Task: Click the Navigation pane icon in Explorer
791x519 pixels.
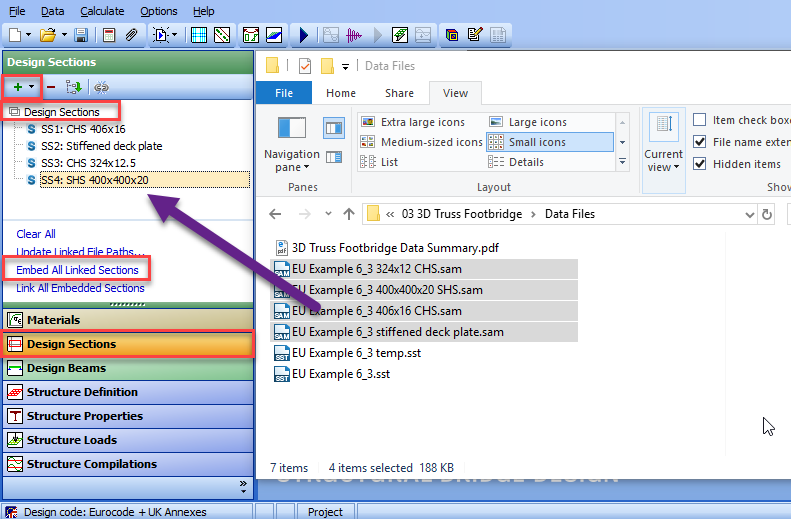Action: click(292, 128)
